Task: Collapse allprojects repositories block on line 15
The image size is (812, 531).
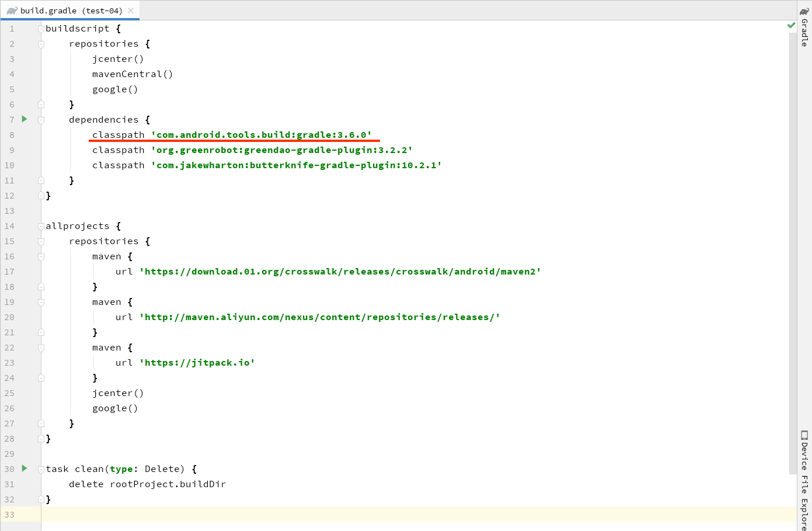Action: pos(41,241)
